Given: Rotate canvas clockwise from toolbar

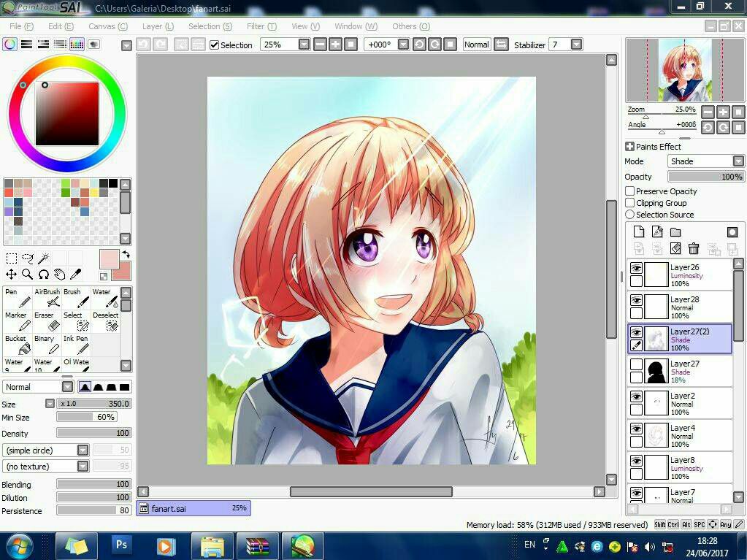Looking at the screenshot, I should [x=434, y=45].
